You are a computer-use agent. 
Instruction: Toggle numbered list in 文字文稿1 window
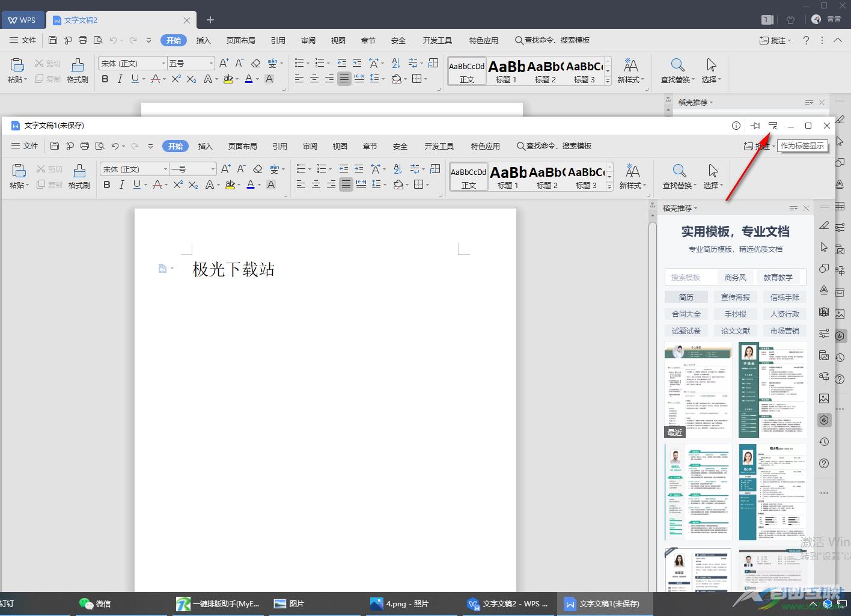[322, 169]
